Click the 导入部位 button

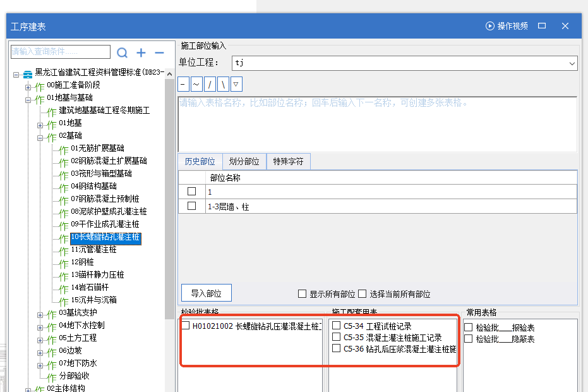coord(206,293)
